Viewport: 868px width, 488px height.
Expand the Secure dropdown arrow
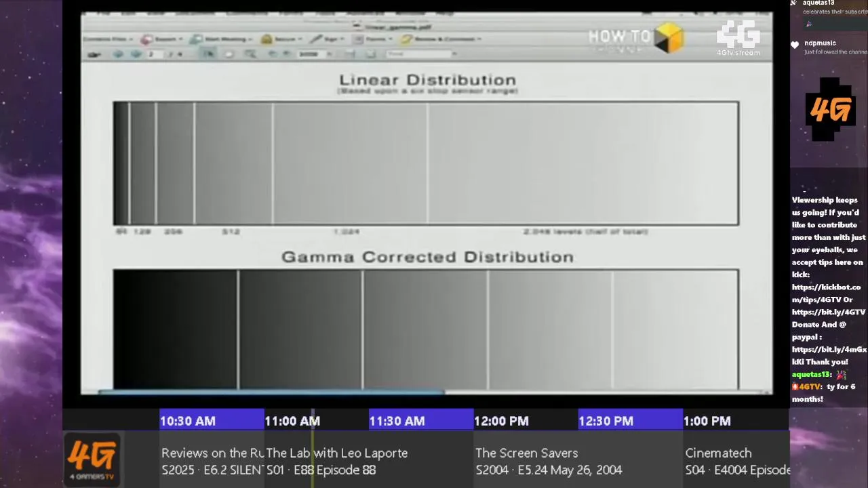point(300,39)
